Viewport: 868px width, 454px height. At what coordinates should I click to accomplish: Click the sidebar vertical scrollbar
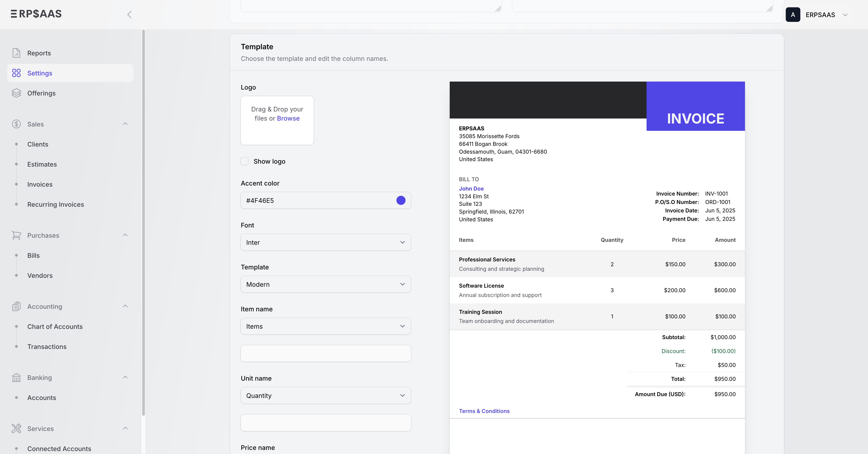[144, 222]
